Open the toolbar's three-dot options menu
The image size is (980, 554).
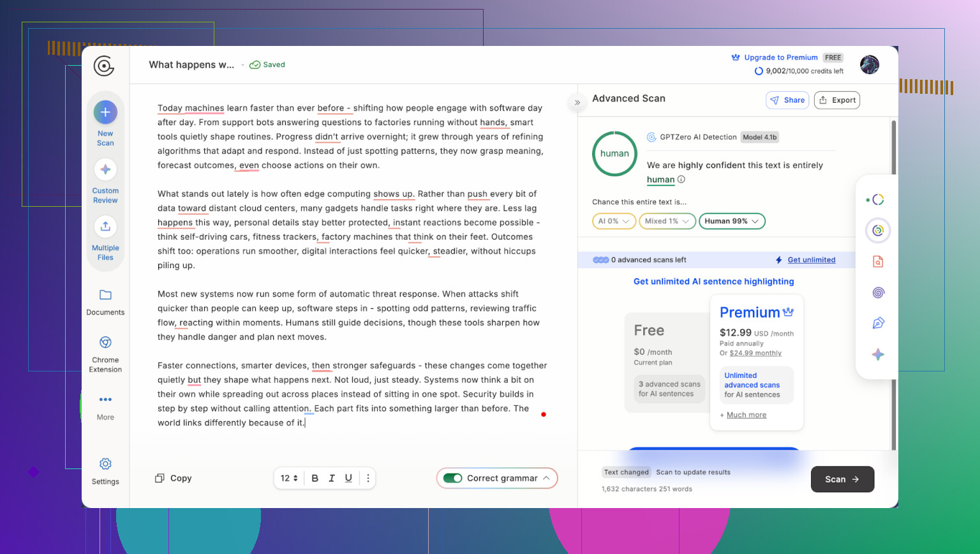[368, 478]
